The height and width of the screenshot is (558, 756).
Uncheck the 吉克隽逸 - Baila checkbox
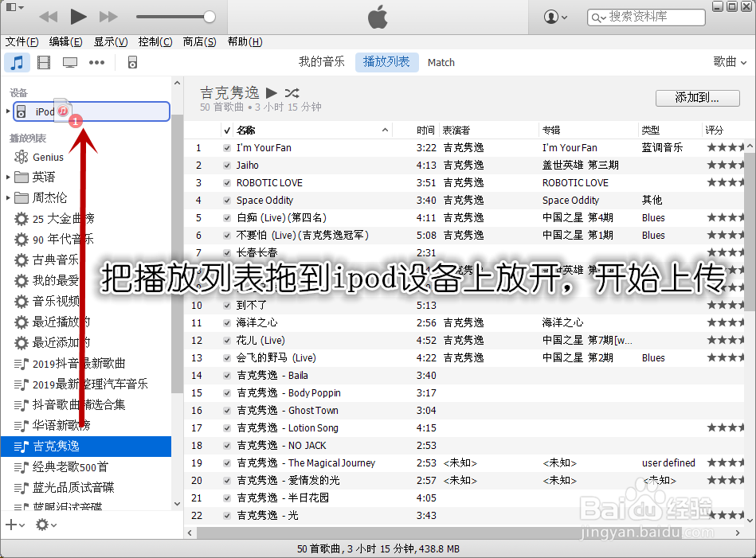(x=227, y=376)
